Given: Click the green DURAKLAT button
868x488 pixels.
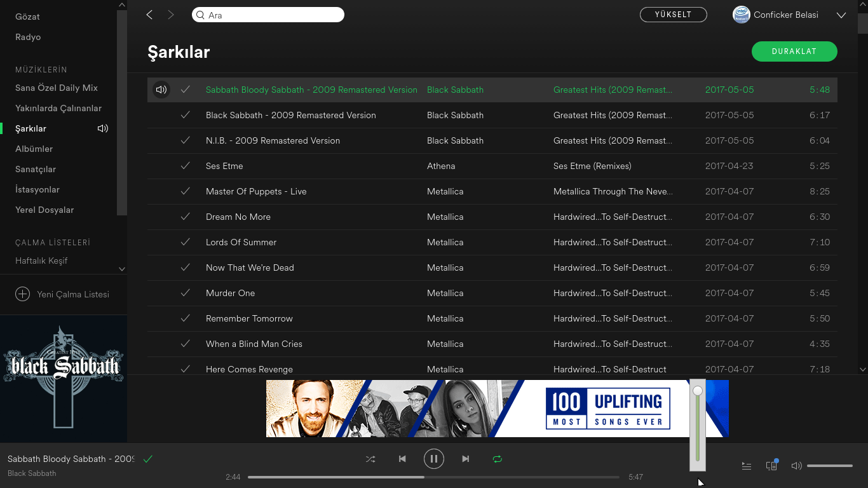Looking at the screenshot, I should (794, 51).
